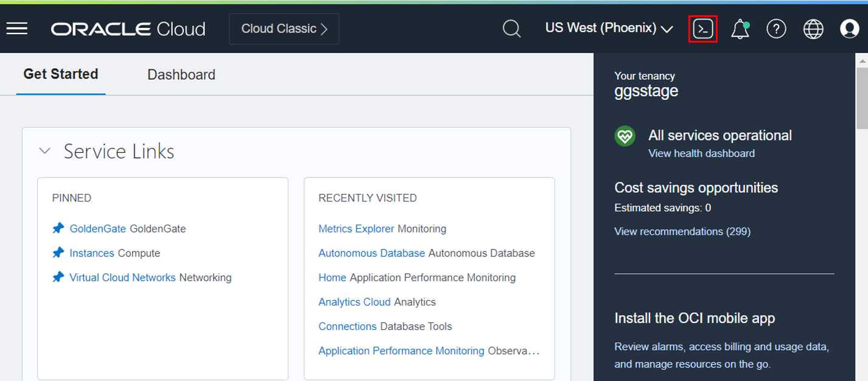This screenshot has height=381, width=868.
Task: Open the navigation hamburger menu
Action: coord(16,27)
